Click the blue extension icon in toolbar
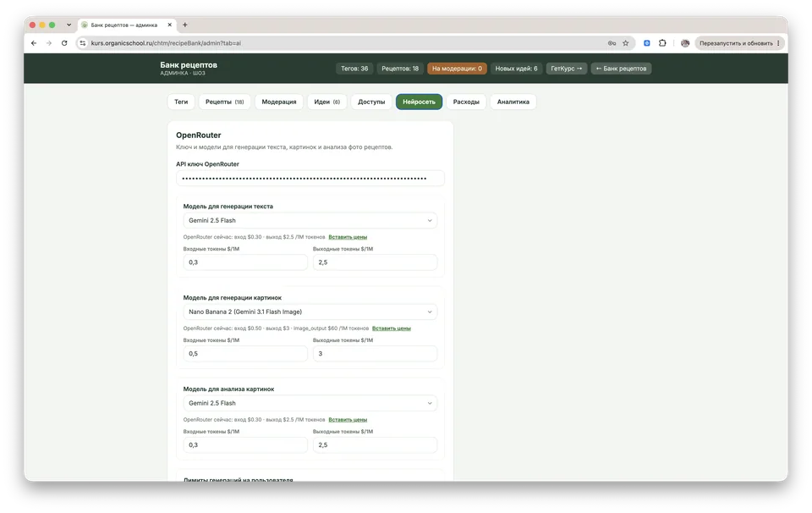Screen dimensions: 812x513 [x=647, y=43]
